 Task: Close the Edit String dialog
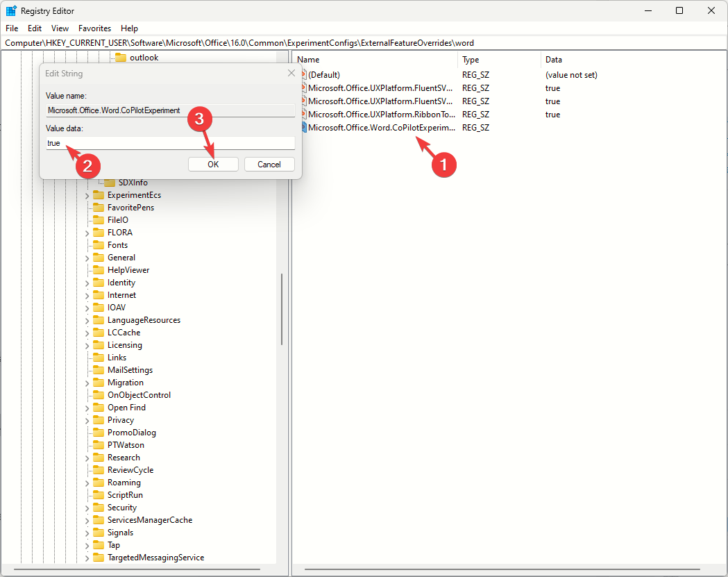coord(291,73)
